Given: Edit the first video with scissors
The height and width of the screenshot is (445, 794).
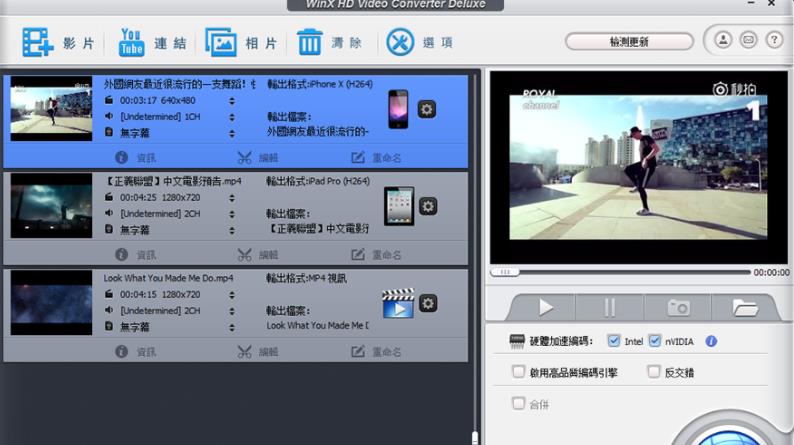Looking at the screenshot, I should pyautogui.click(x=258, y=158).
